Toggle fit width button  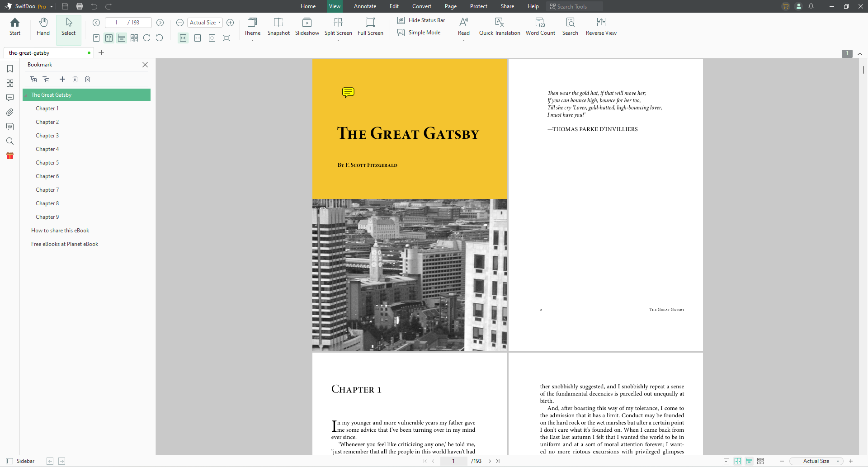point(198,38)
